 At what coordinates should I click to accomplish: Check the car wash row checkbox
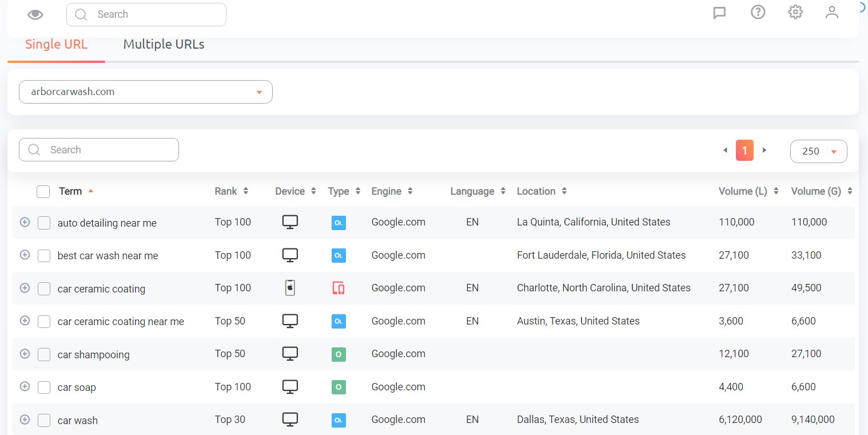44,421
